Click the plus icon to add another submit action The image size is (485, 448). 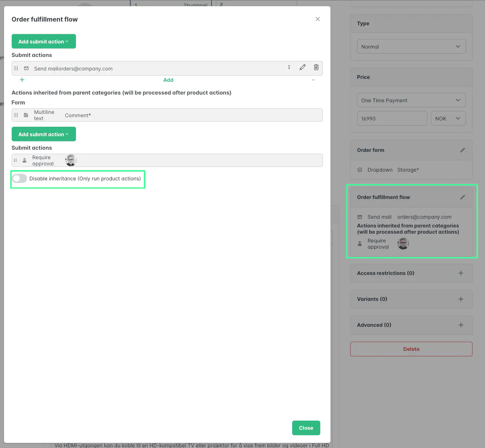pos(22,80)
